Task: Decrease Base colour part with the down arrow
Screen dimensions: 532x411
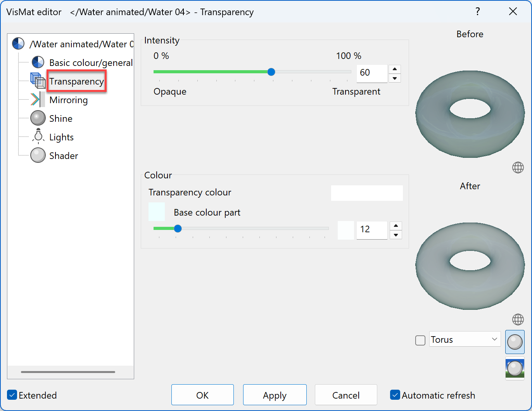Action: click(x=396, y=234)
